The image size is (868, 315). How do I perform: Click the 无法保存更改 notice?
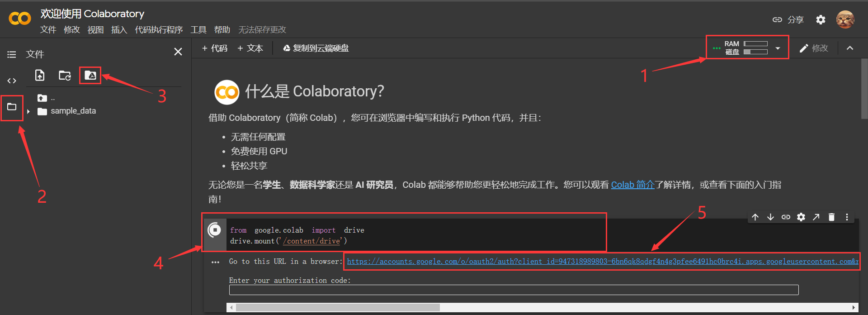click(x=262, y=30)
